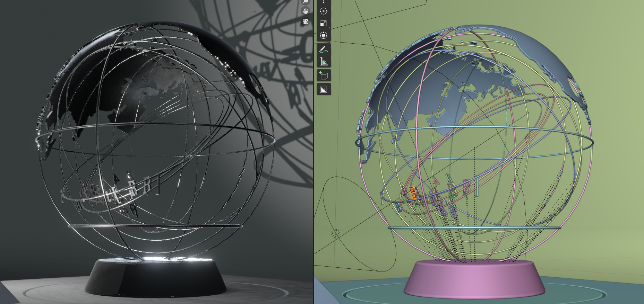Choose the Measure ruler tool

point(323,62)
